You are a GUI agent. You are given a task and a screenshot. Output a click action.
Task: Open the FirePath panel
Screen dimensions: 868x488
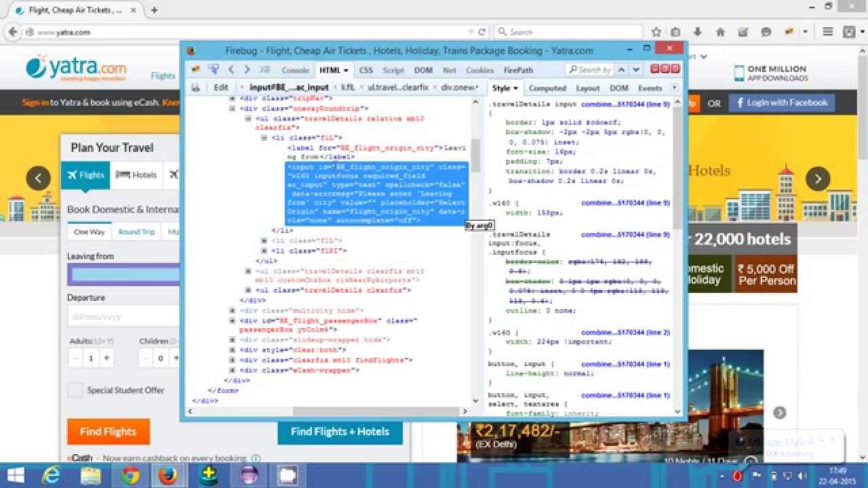coord(518,70)
